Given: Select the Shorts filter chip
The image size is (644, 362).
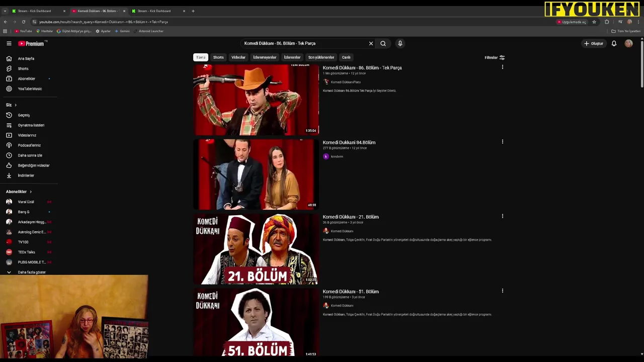Looking at the screenshot, I should pyautogui.click(x=218, y=57).
